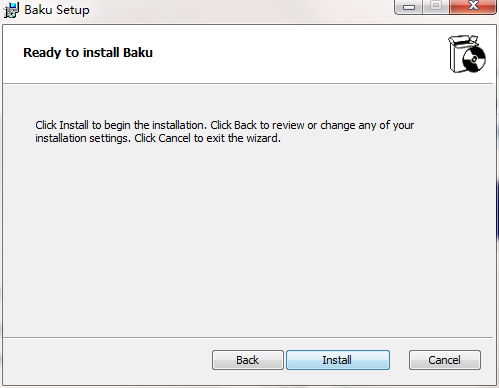Click the box-and-disc installer icon

coord(467,54)
